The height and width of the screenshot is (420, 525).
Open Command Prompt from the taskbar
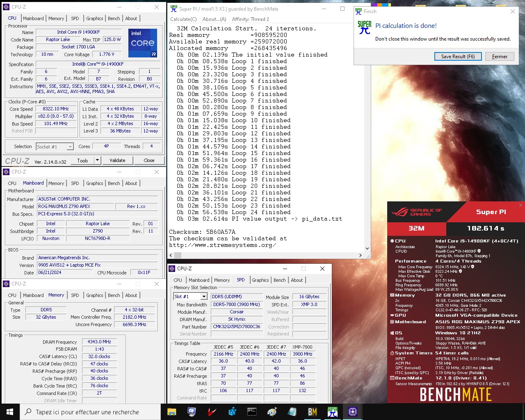(x=252, y=412)
